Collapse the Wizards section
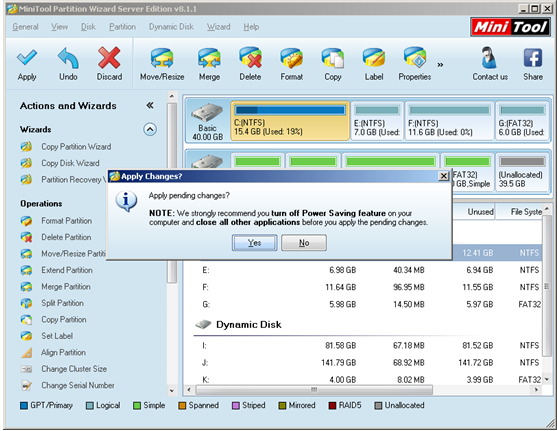This screenshot has height=431, width=557. pyautogui.click(x=150, y=129)
